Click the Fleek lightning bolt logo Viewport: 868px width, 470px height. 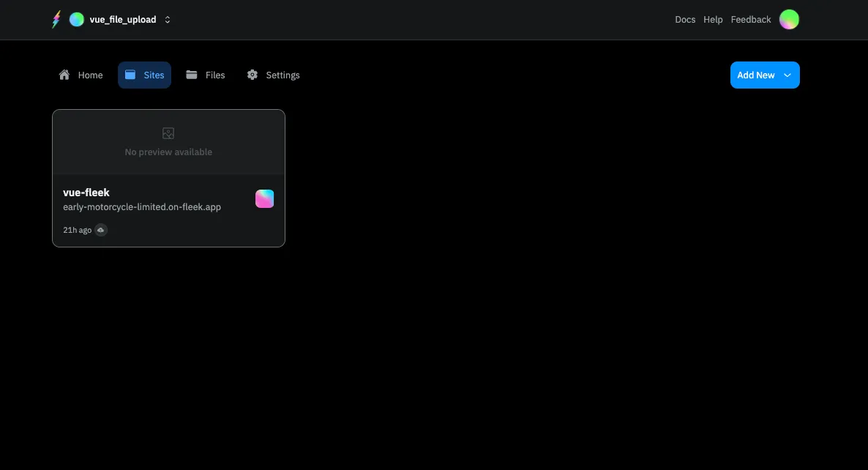56,20
